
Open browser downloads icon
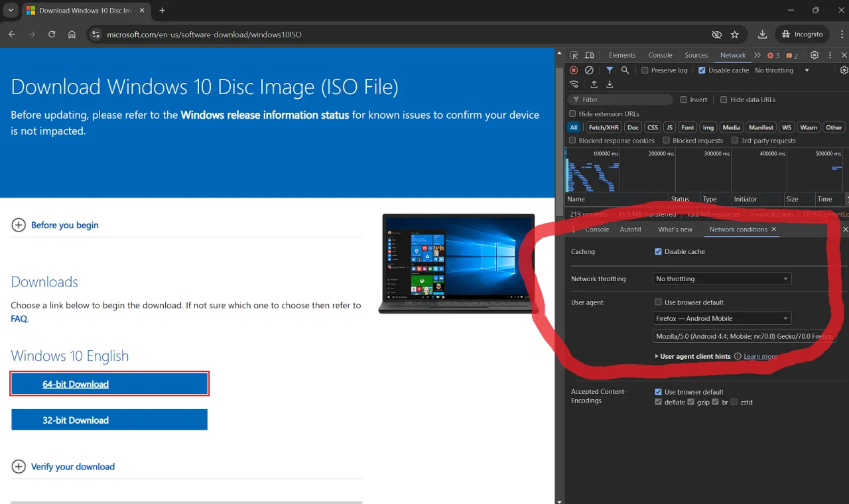pyautogui.click(x=763, y=34)
